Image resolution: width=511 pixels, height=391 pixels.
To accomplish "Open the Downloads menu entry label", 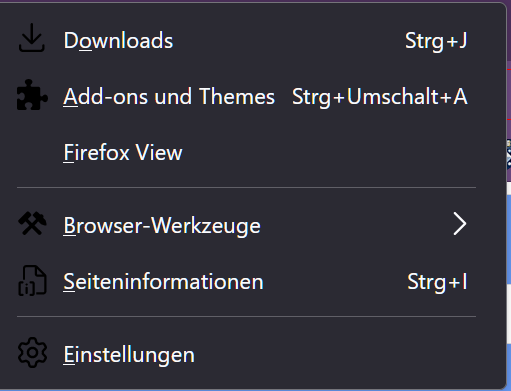I will [118, 41].
